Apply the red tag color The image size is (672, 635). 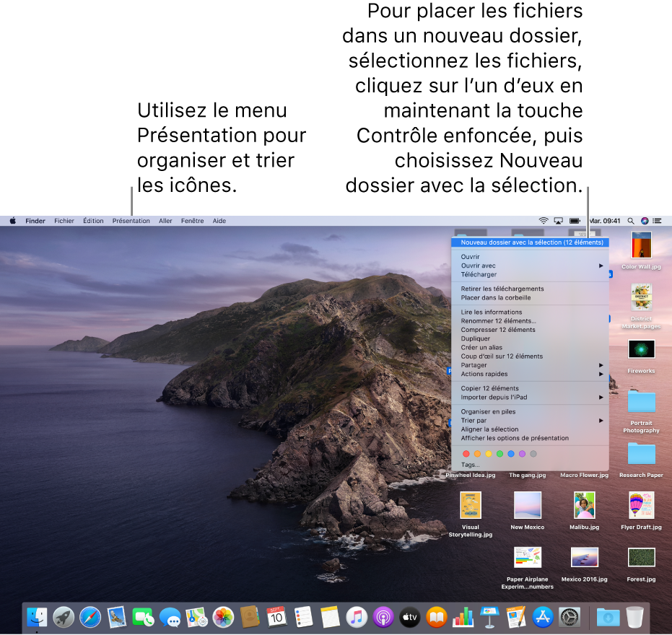click(466, 454)
